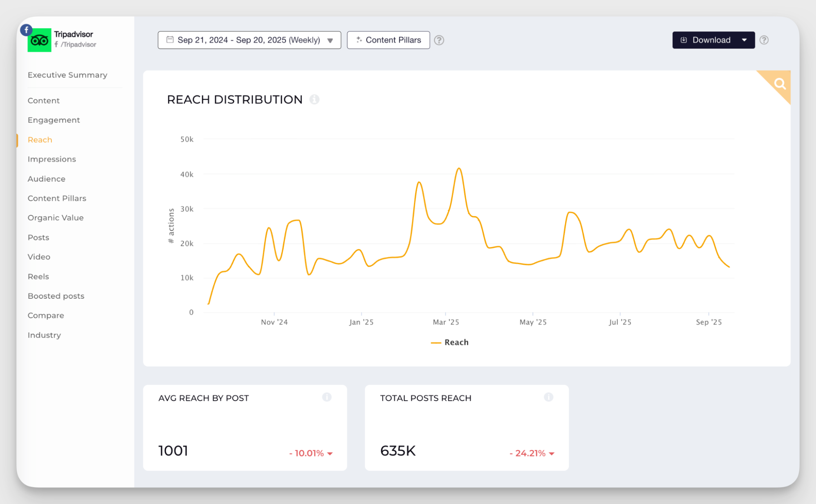Image resolution: width=816 pixels, height=504 pixels.
Task: Open the date range dropdown
Action: point(249,40)
